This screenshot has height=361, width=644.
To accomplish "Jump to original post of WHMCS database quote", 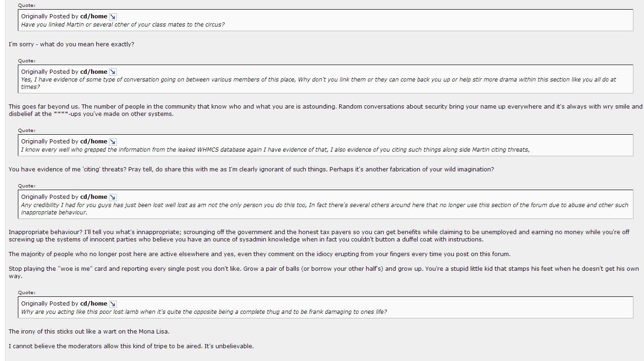I will click(x=113, y=142).
